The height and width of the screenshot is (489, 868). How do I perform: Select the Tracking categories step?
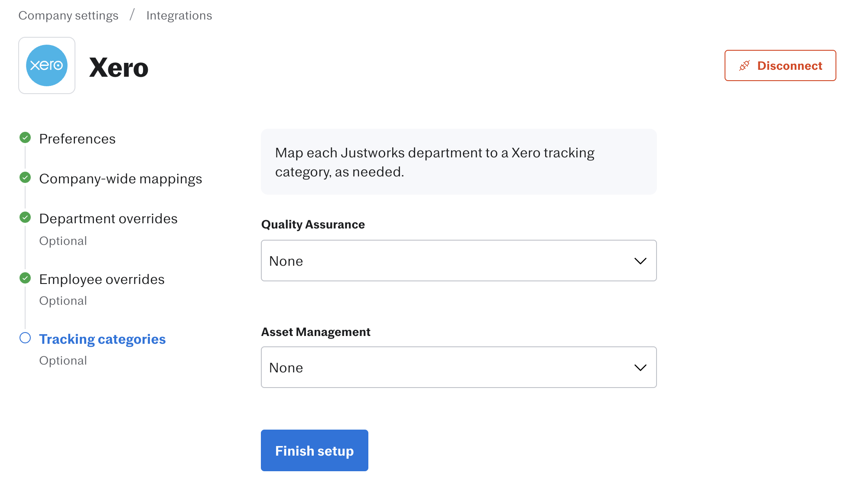pyautogui.click(x=102, y=339)
